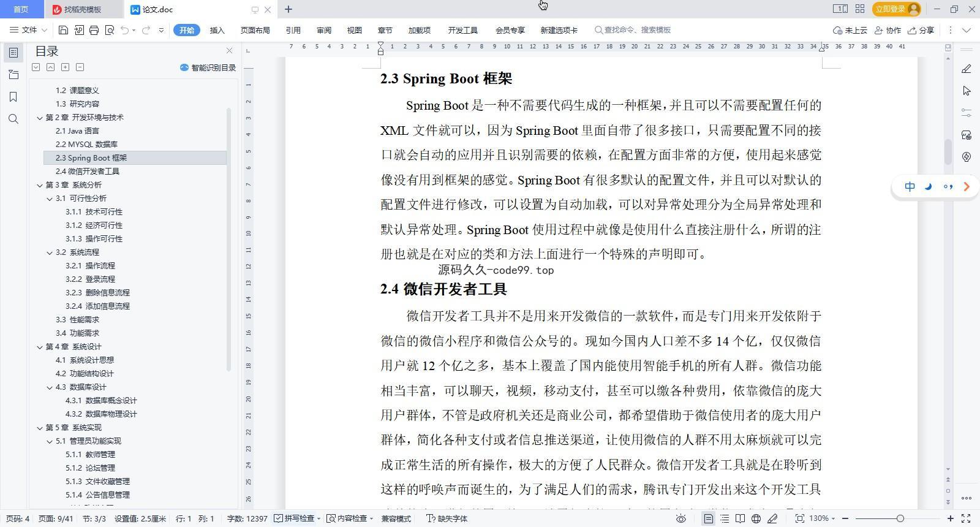Viewport: 980px width, 527px height.
Task: Open zoom percentage 130% dropdown
Action: click(823, 518)
